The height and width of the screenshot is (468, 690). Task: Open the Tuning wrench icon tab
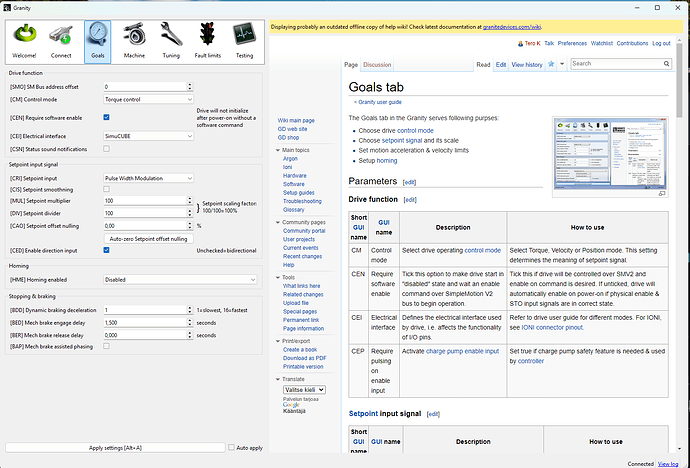[171, 42]
